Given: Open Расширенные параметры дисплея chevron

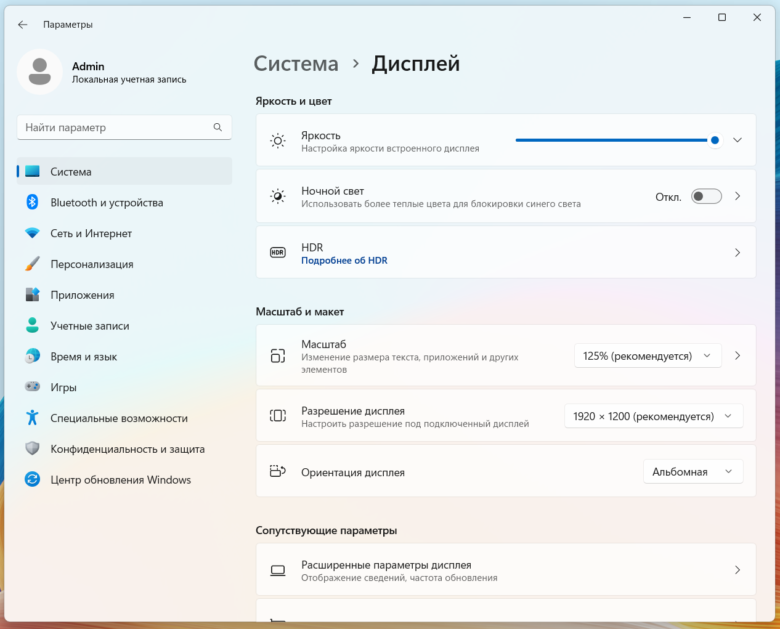Looking at the screenshot, I should (737, 570).
